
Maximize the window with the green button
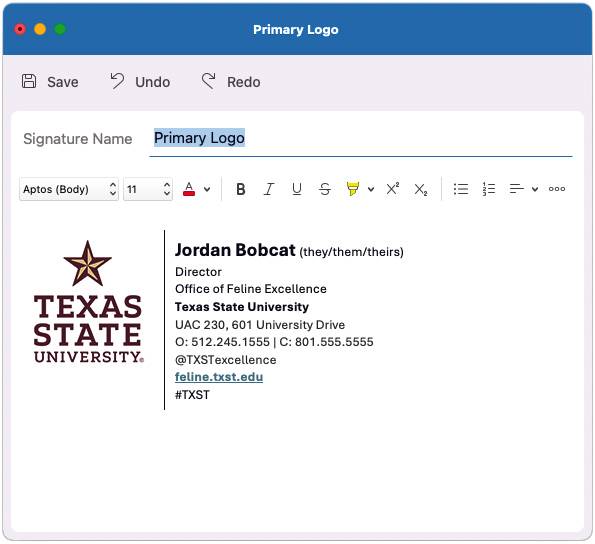[60, 29]
